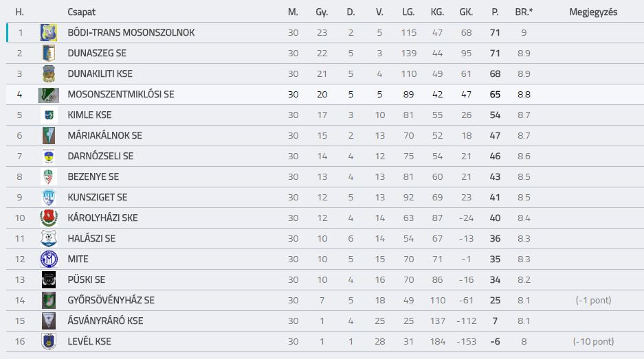
Task: Click the Dunaszeg SE team crest
Action: click(49, 53)
